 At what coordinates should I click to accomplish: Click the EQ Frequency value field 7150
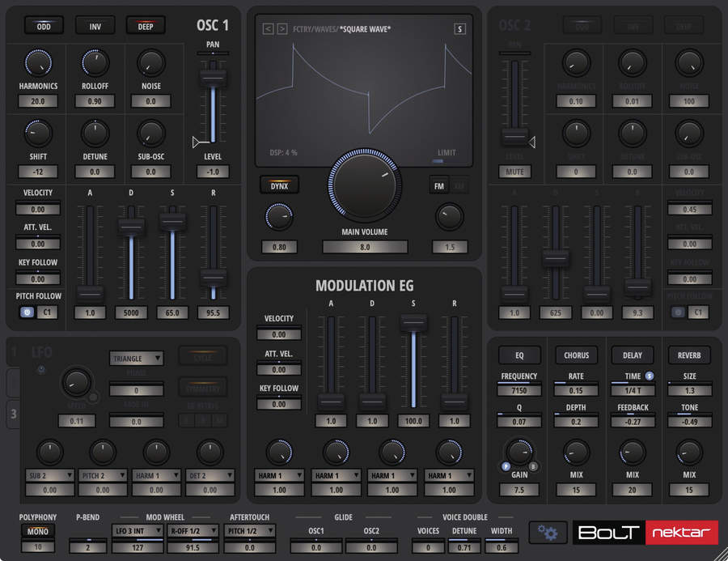click(519, 390)
